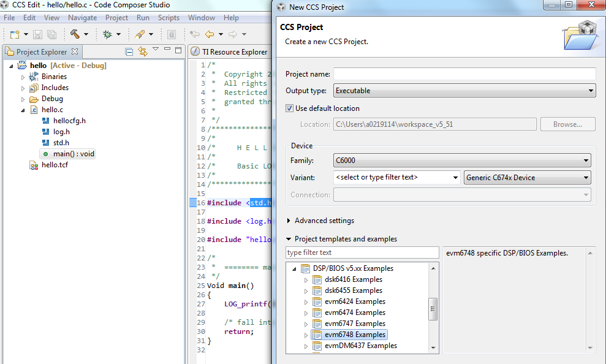606x364 pixels.
Task: Toggle Link with Editor in Project Explorer
Action: pos(143,51)
